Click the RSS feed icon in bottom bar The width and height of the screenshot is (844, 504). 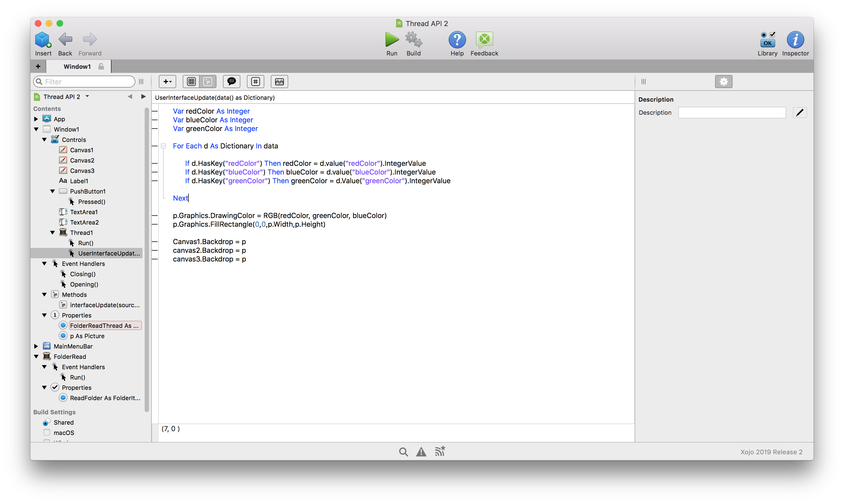(x=440, y=451)
